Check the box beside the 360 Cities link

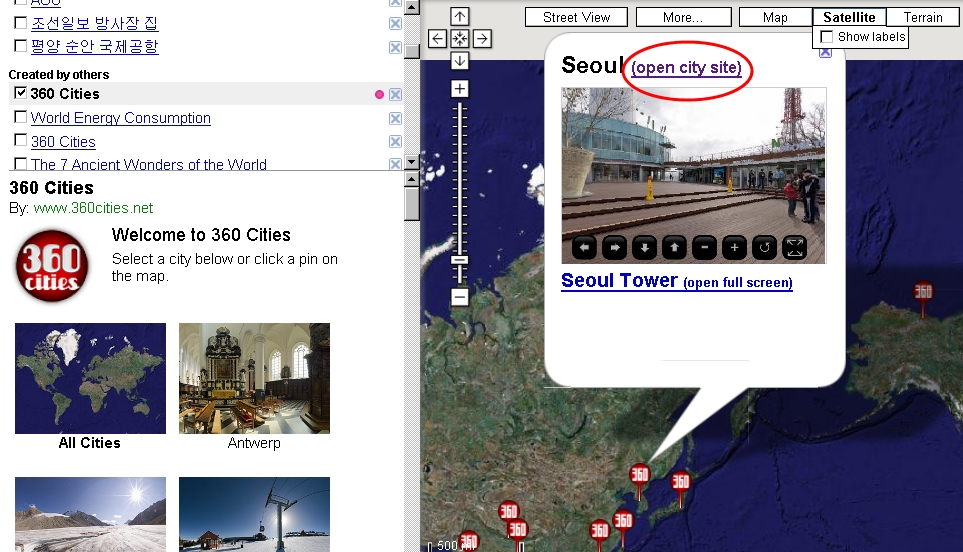(20, 140)
